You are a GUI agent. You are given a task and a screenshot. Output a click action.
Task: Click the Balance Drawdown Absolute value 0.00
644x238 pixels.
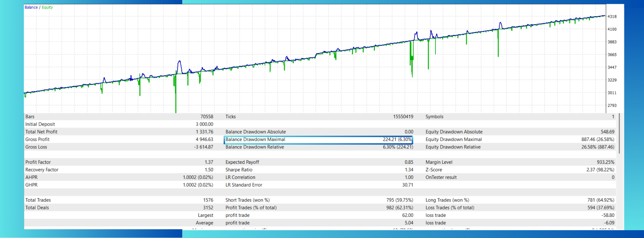pos(409,132)
